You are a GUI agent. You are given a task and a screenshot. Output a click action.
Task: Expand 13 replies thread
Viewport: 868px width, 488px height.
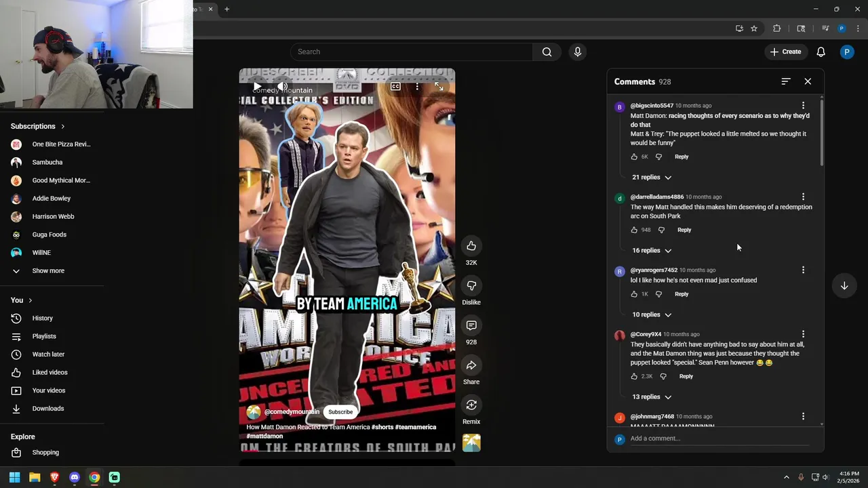coord(652,396)
